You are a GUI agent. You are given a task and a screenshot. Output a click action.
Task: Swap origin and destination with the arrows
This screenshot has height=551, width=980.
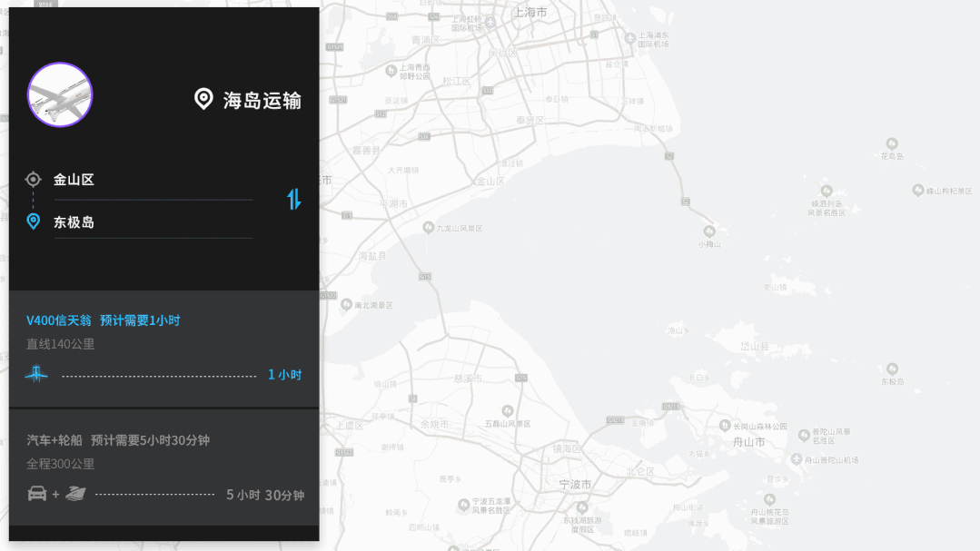pos(294,199)
